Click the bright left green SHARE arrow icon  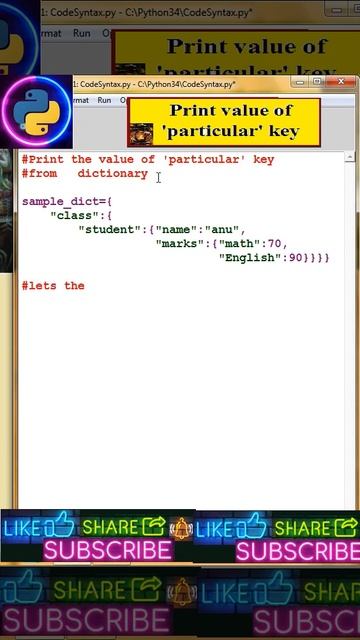(x=153, y=526)
